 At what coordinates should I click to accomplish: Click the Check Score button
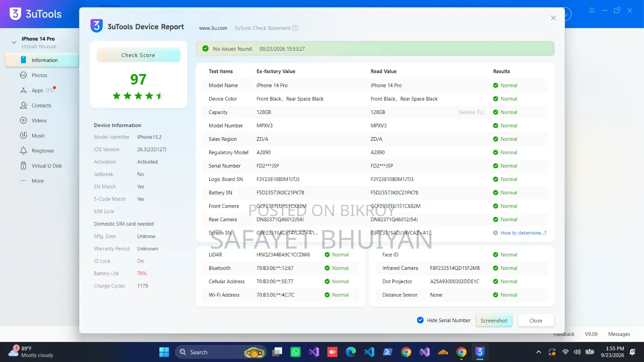138,55
